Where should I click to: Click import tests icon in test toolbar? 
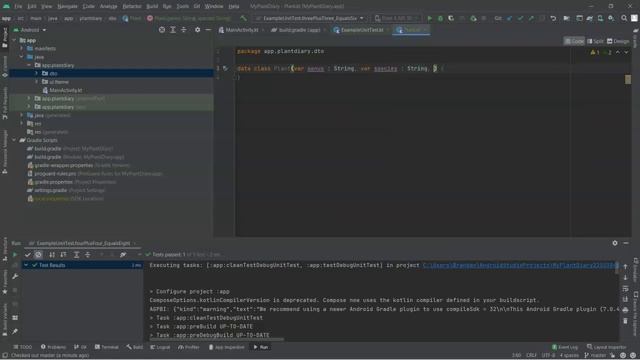[x=123, y=255]
